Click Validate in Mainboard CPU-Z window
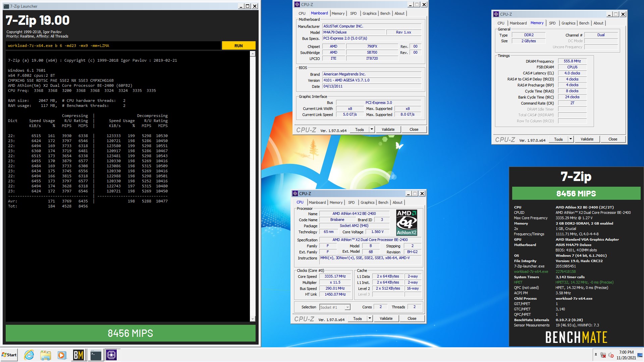The width and height of the screenshot is (644, 362). [x=388, y=129]
